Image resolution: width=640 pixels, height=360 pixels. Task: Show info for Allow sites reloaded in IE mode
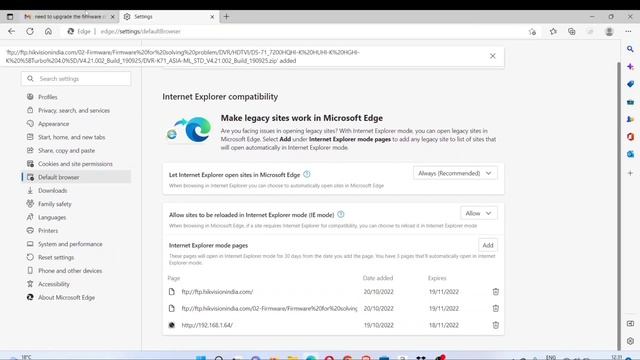[341, 214]
